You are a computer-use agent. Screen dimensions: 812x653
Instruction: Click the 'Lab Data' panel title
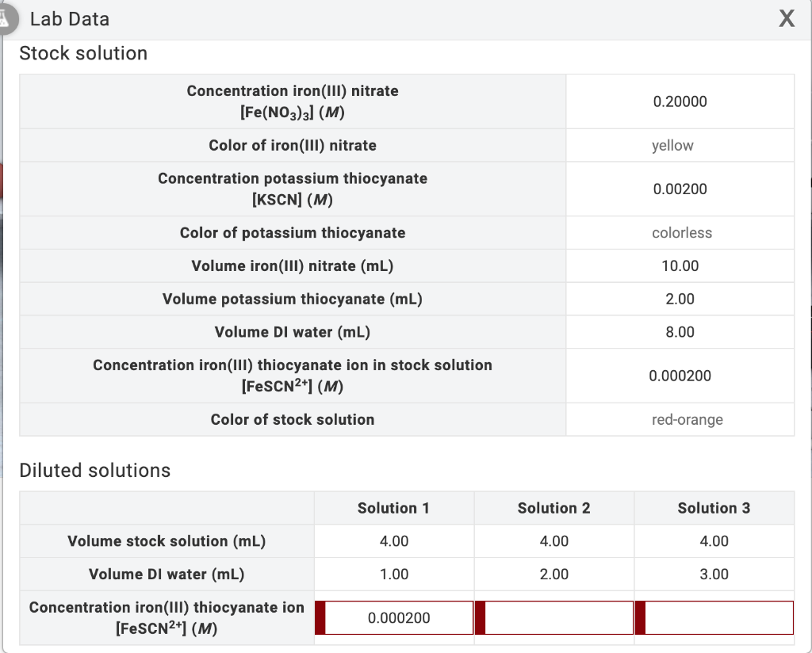click(x=70, y=19)
